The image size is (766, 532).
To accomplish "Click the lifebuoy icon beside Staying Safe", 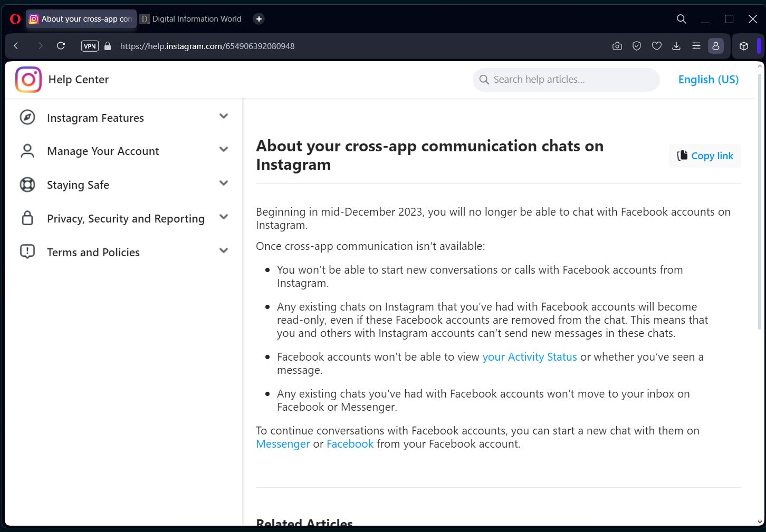I will 27,185.
